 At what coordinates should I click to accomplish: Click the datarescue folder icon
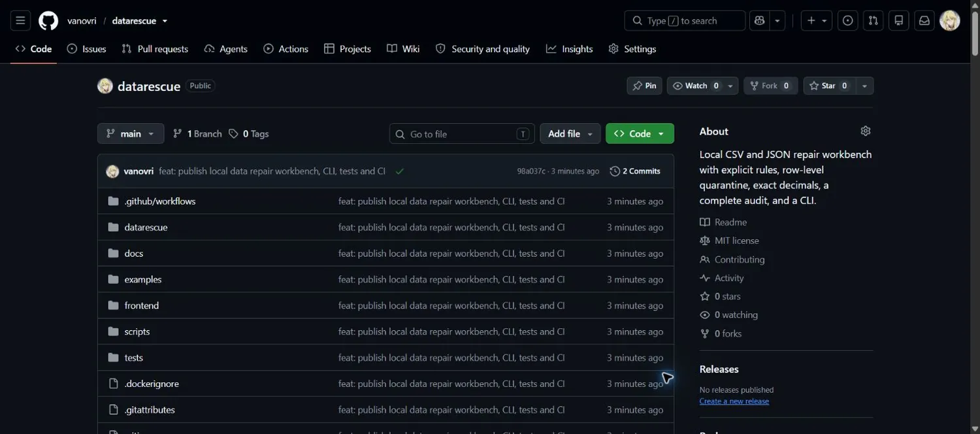point(114,227)
